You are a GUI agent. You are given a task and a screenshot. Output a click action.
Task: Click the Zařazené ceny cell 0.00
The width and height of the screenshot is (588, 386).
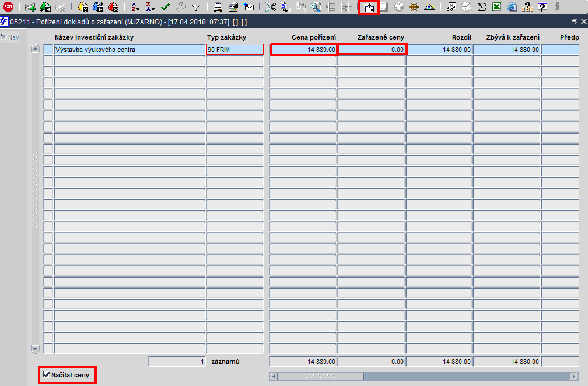371,50
